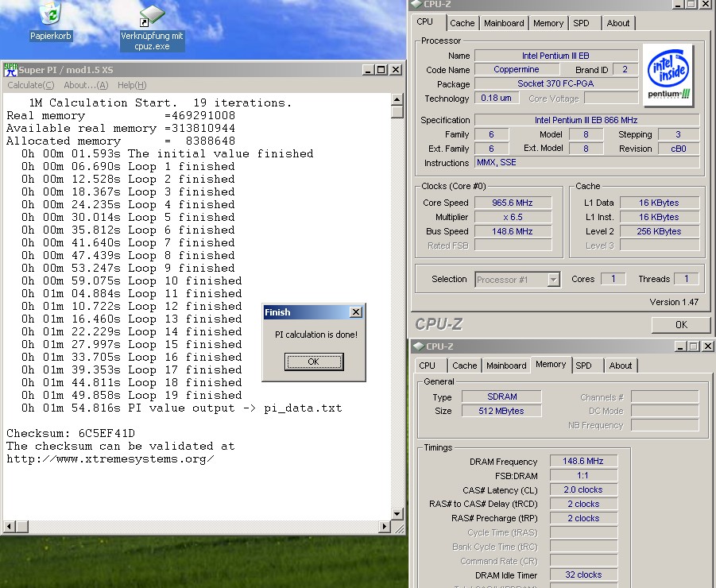
Task: Click the Specification field text
Action: pos(586,120)
